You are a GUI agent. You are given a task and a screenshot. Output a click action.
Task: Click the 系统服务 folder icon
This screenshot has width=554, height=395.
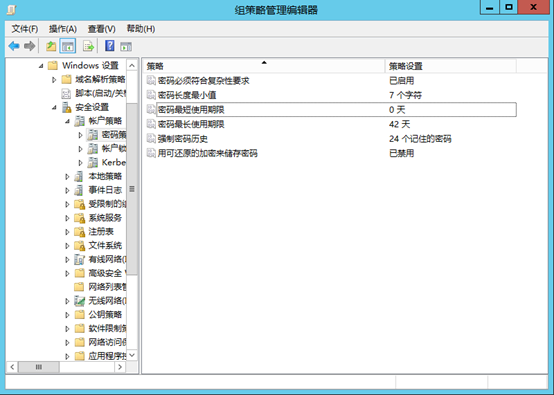(x=79, y=218)
